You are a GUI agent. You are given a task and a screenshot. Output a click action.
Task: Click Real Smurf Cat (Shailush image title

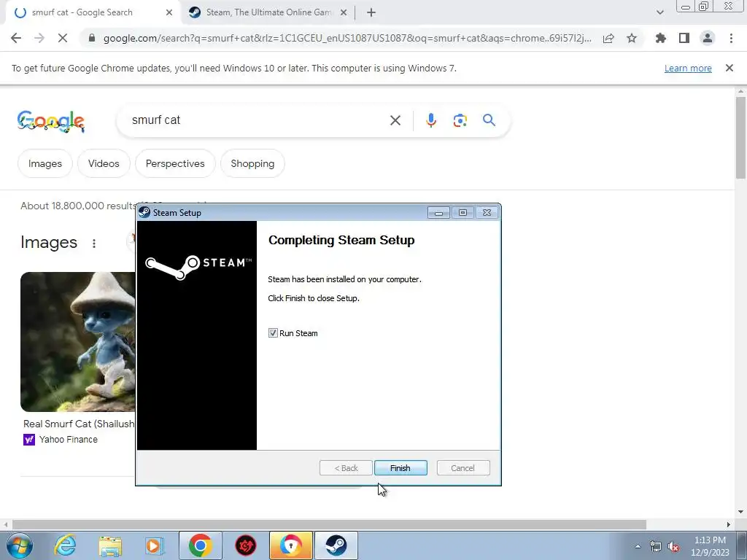[79, 424]
